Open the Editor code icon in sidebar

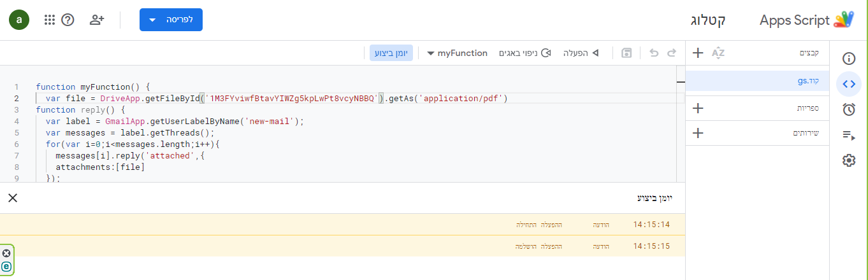pos(848,83)
